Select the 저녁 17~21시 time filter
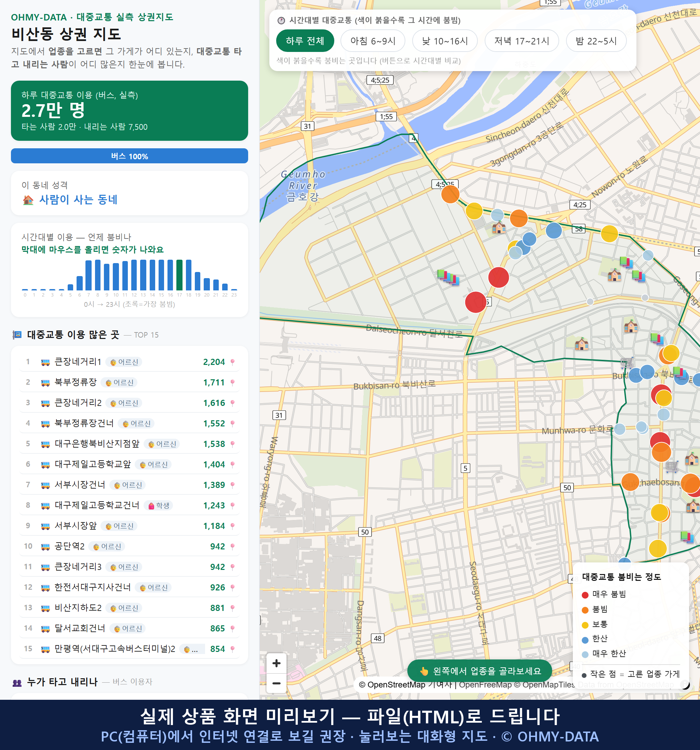This screenshot has width=700, height=750. coord(522,41)
